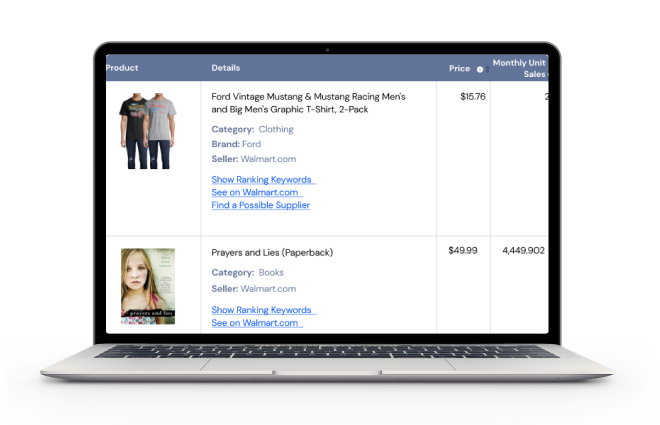Screen dimensions: 660x425
Task: Click Find a Possible Supplier link
Action: tap(261, 205)
